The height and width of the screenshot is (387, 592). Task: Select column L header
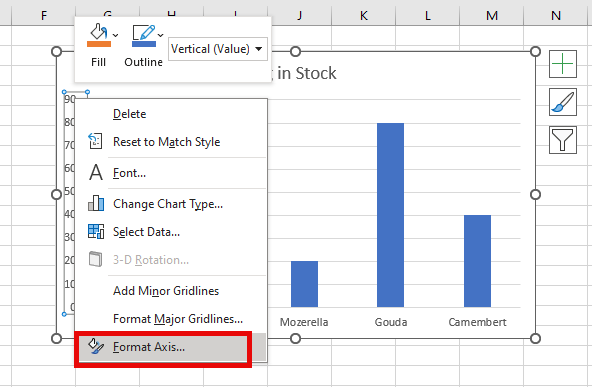[427, 15]
